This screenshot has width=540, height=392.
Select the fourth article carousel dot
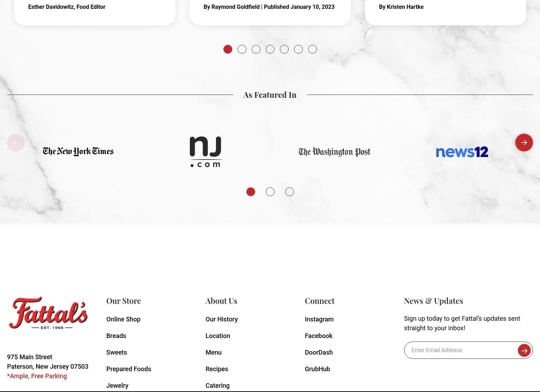(270, 49)
